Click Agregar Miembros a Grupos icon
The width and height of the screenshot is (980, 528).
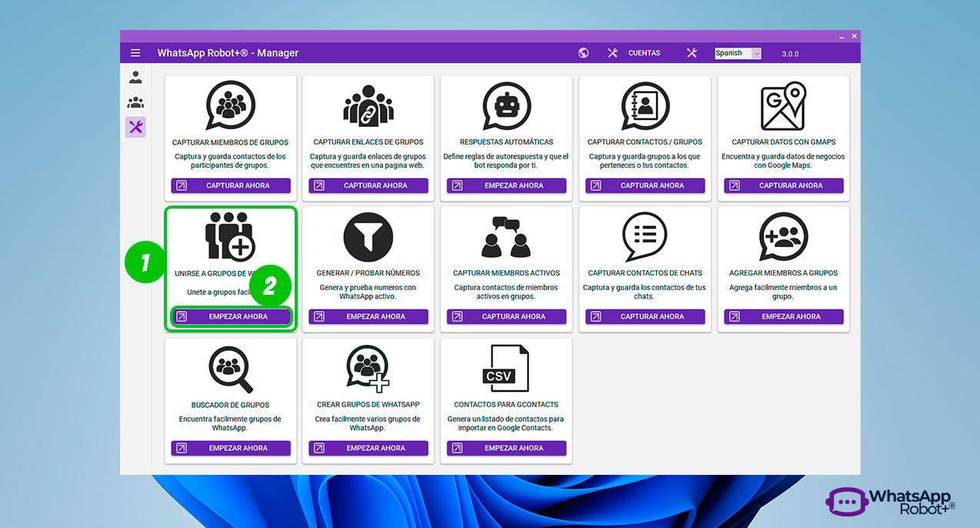(x=783, y=237)
